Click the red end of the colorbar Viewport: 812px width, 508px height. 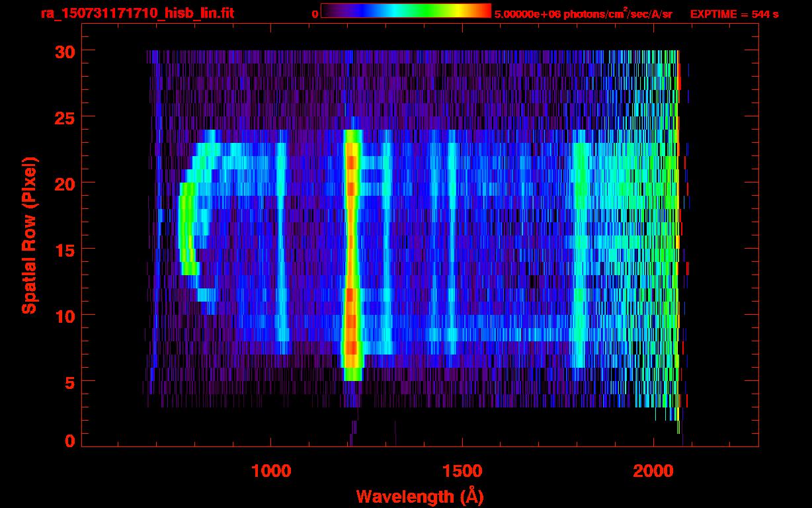[481, 11]
